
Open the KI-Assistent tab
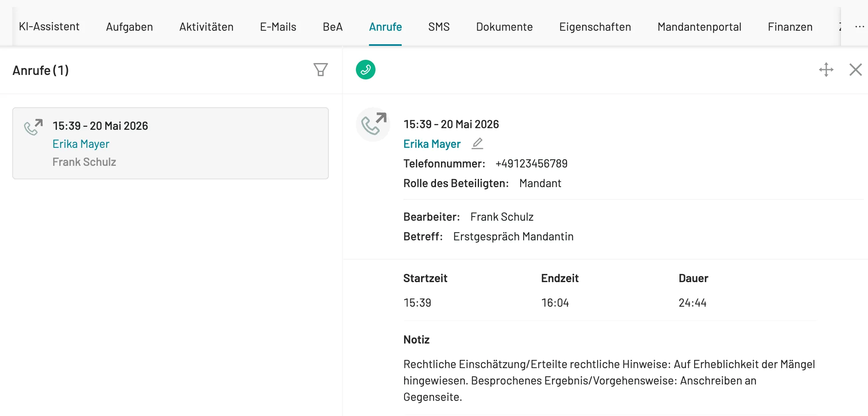pos(49,27)
